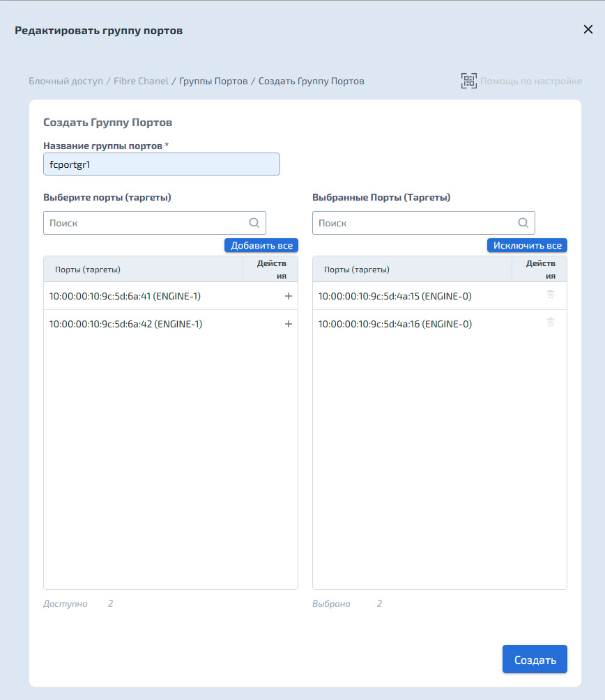Focus the port group name field
605x700 pixels.
coord(162,164)
